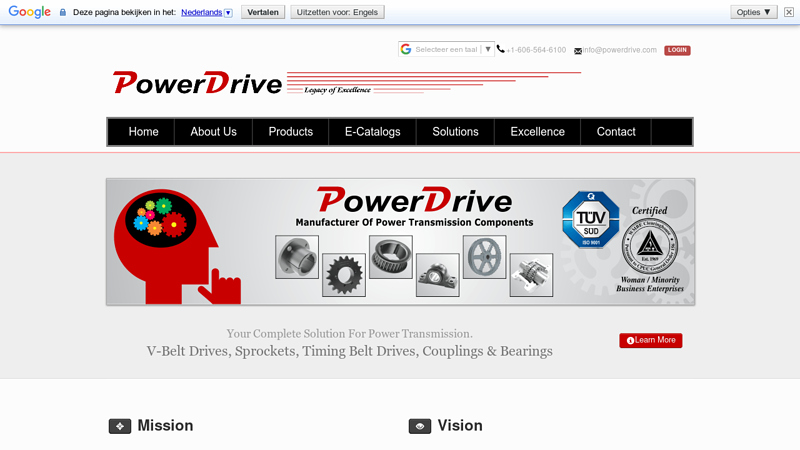Click the Vertalen button

point(263,12)
